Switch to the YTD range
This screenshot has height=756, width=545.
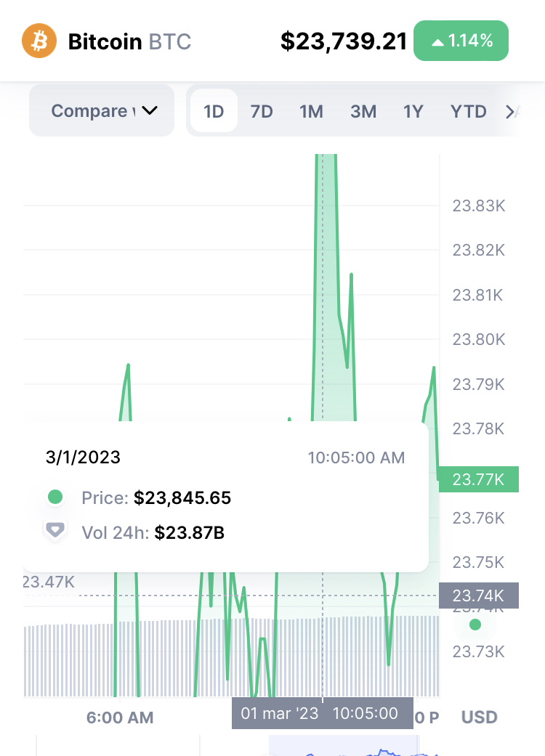pyautogui.click(x=468, y=111)
